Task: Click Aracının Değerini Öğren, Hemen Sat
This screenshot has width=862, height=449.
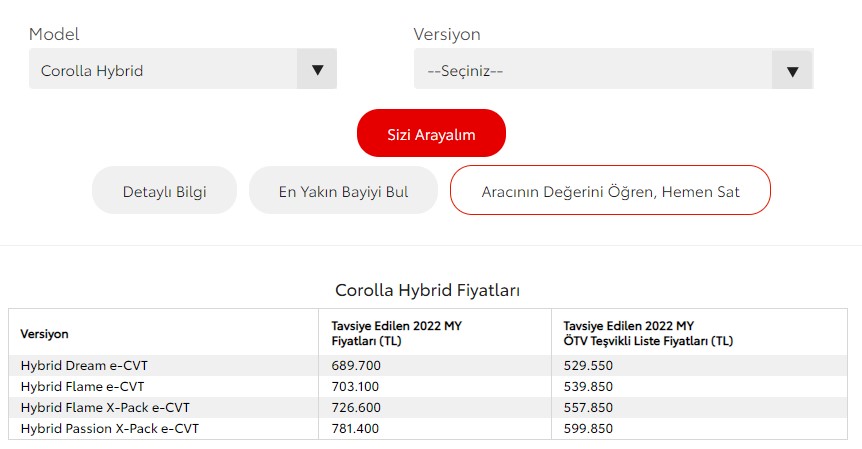Action: (x=610, y=191)
